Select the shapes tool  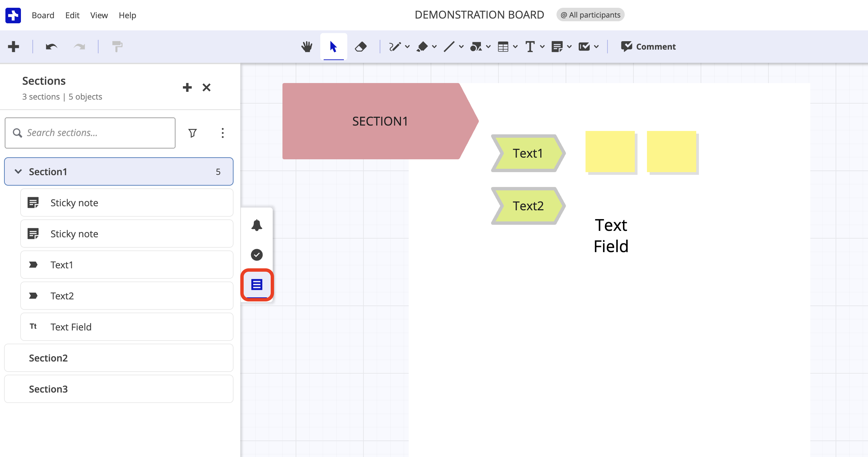pos(476,47)
